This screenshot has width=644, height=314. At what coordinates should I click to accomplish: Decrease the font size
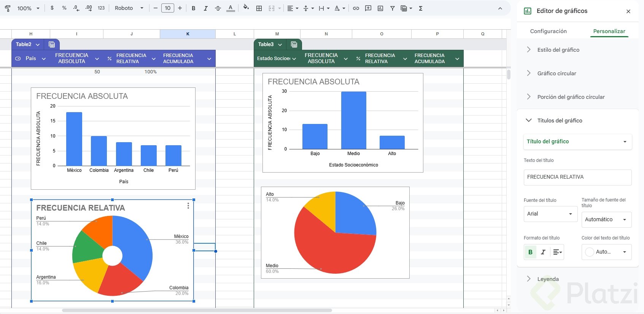(155, 8)
